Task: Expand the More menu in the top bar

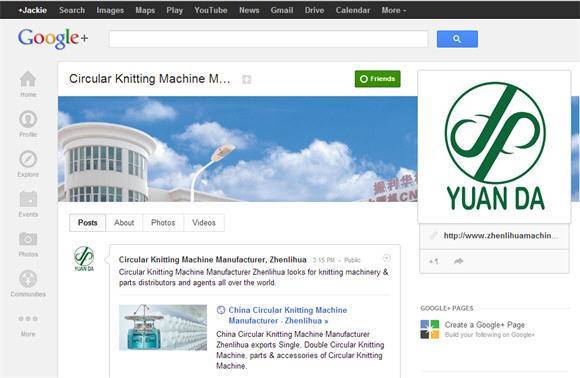Action: [394, 10]
